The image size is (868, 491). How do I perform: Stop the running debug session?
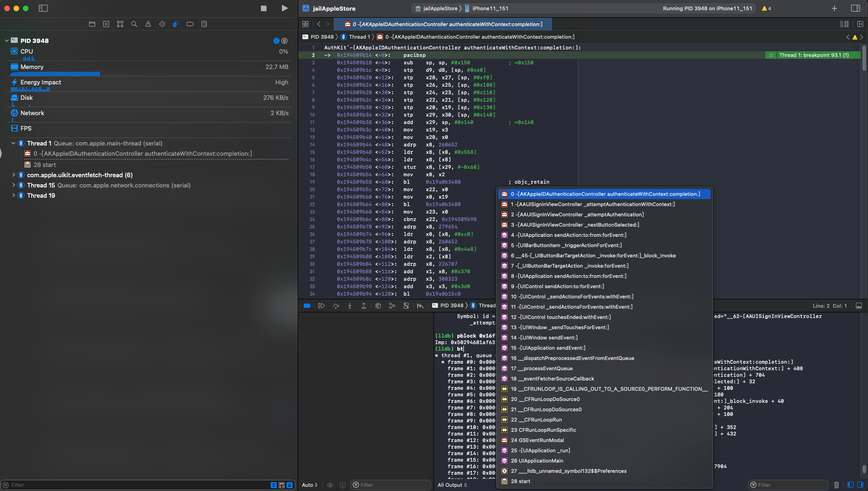pyautogui.click(x=264, y=8)
